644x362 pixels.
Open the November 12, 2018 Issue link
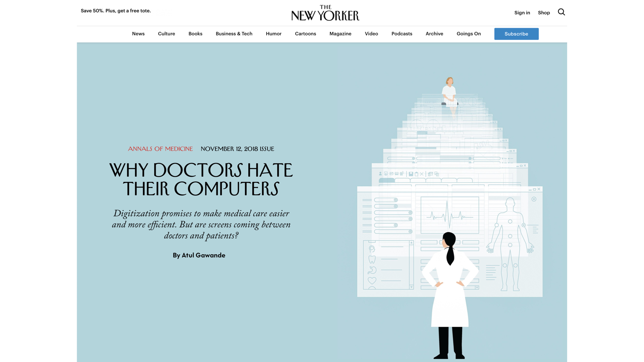pyautogui.click(x=237, y=149)
